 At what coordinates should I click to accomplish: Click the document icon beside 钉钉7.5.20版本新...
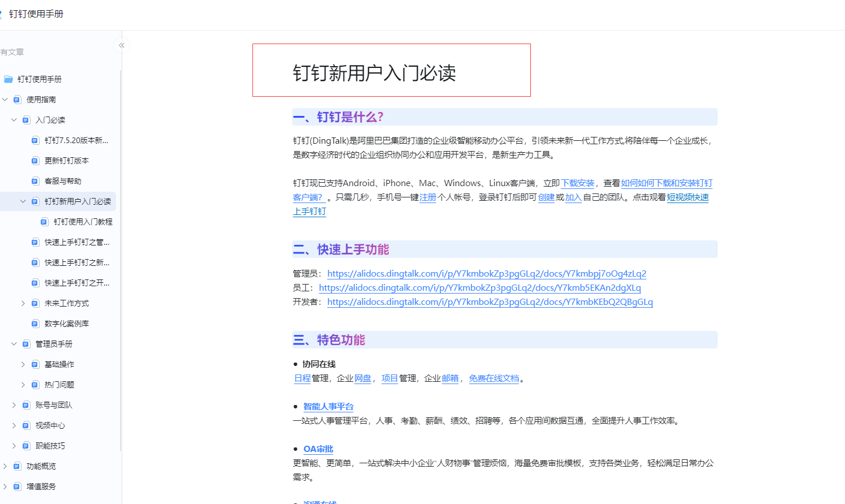[35, 140]
